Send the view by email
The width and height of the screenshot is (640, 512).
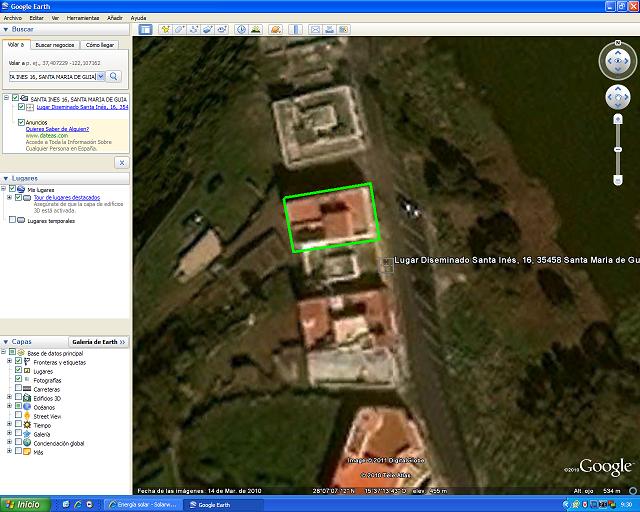pos(315,29)
